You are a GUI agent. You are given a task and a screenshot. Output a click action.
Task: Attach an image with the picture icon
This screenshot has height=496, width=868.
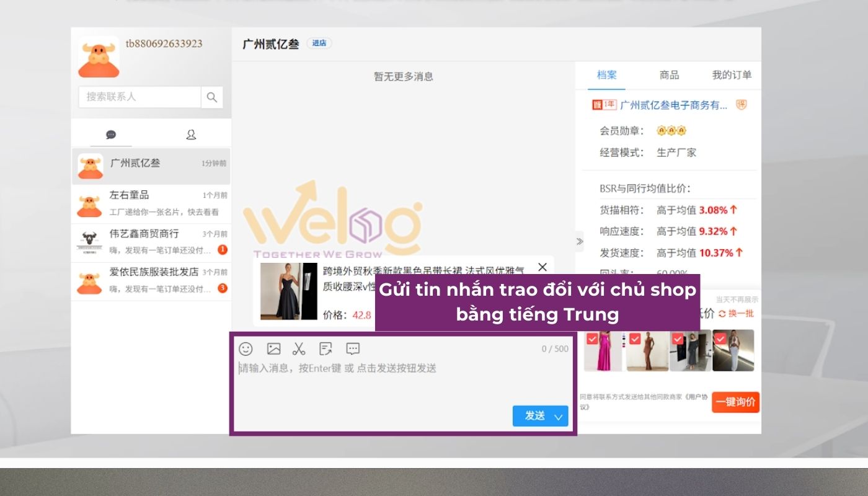[x=273, y=348]
